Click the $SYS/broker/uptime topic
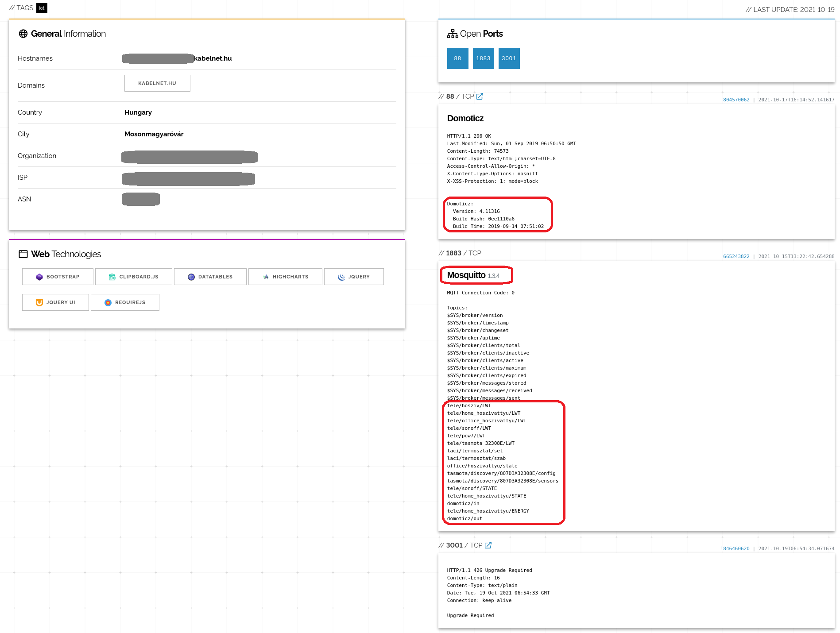The width and height of the screenshot is (840, 633). 473,338
